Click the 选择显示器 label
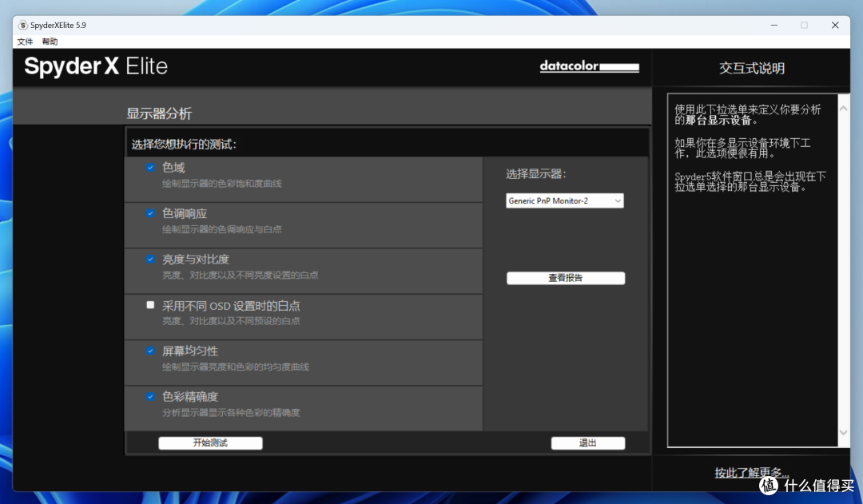Viewport: 863px width, 504px height. pos(536,174)
